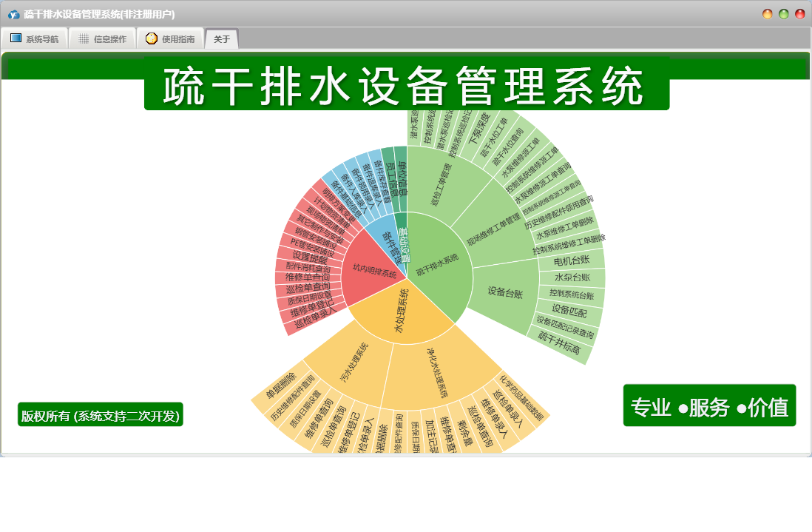This screenshot has width=812, height=532.
Task: Click the 员工信息 segment
Action: tap(393, 180)
